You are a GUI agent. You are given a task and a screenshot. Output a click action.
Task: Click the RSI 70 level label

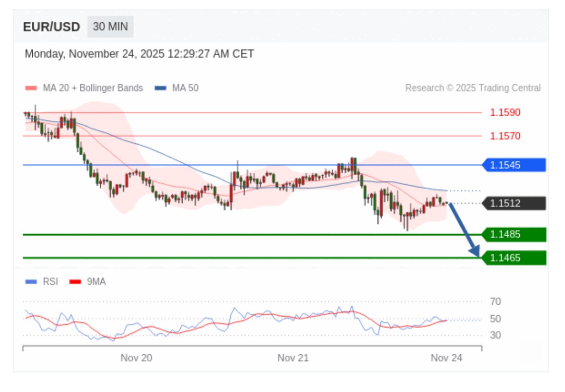click(x=495, y=301)
